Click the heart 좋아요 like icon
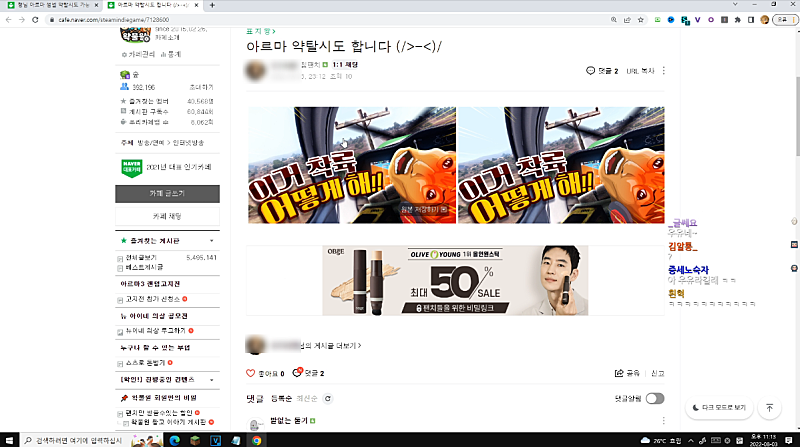The width and height of the screenshot is (800, 447). point(251,373)
